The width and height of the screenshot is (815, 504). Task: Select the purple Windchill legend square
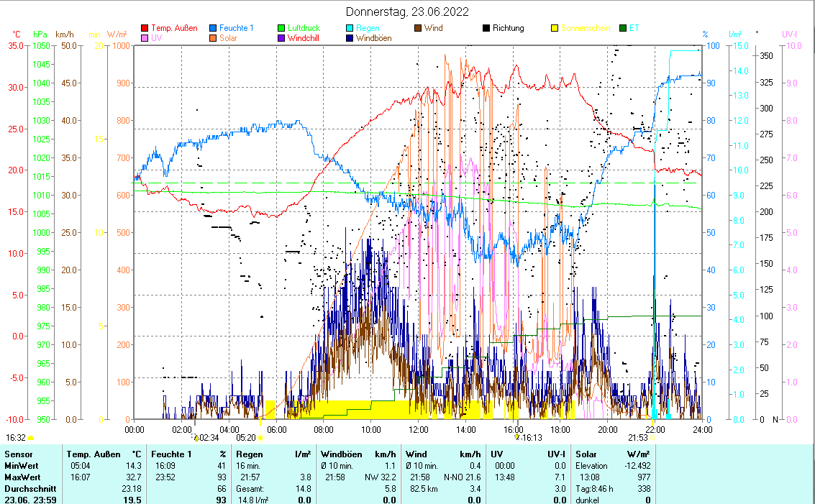[282, 38]
